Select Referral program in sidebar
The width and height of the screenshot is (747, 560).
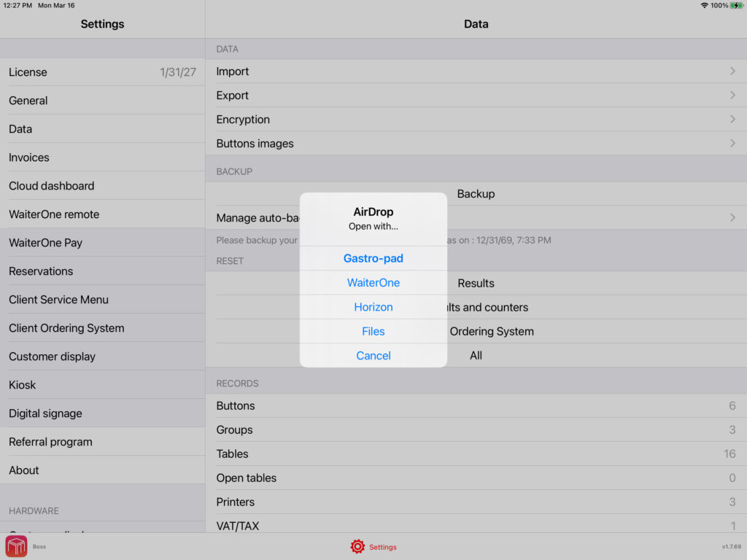[102, 442]
